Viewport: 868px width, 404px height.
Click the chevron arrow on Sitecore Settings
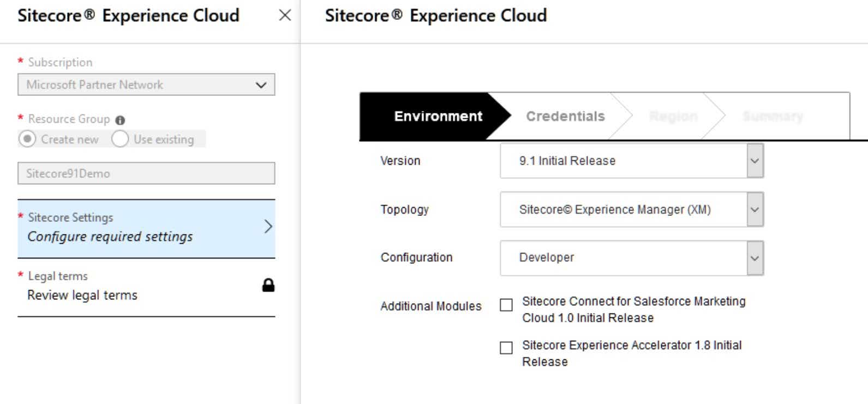(267, 227)
